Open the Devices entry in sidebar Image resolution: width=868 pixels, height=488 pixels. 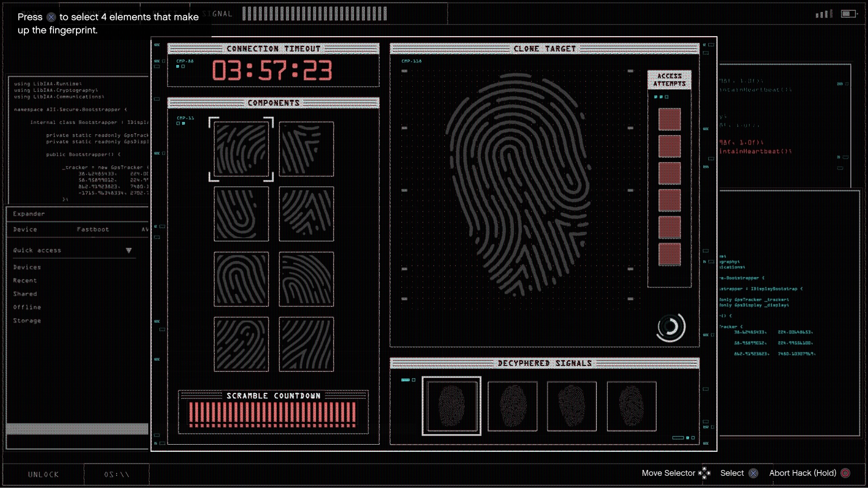point(27,267)
